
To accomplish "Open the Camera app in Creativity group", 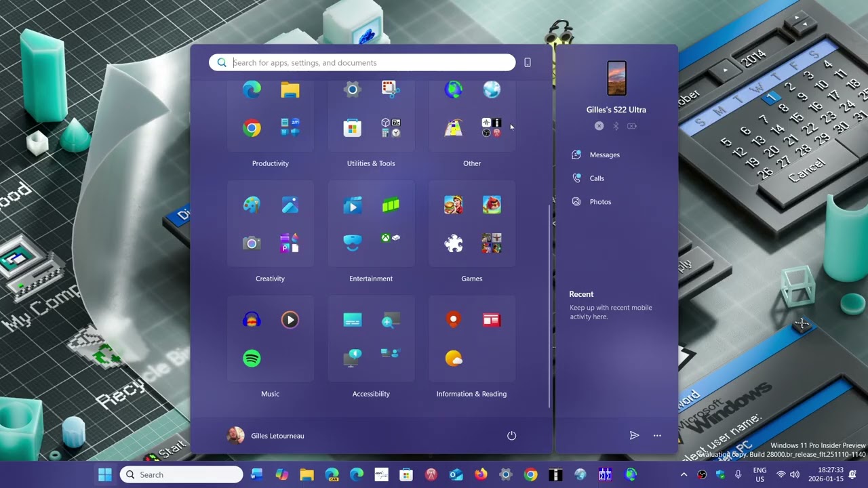I will pos(252,243).
